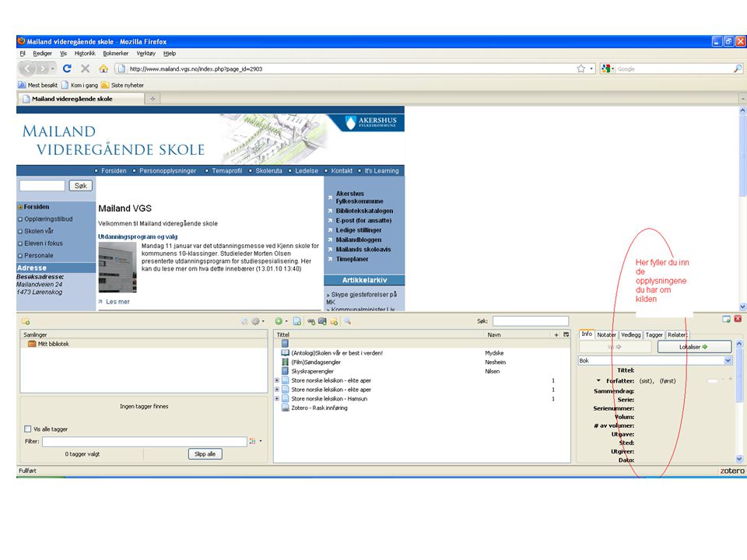Toggle Zotero full-screen mode icon
The width and height of the screenshot is (747, 560).
click(726, 319)
